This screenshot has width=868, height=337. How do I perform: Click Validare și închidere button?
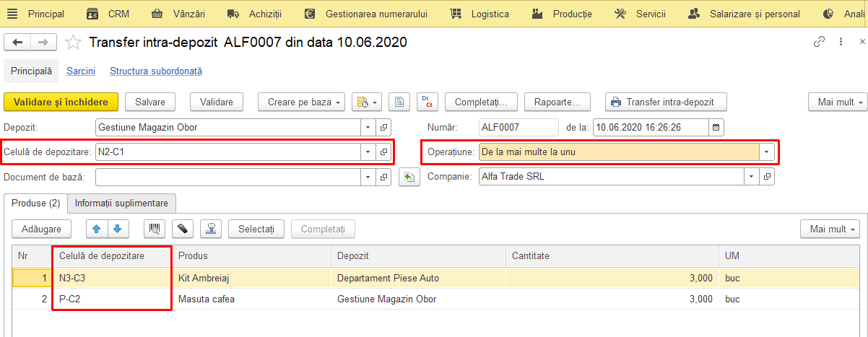pos(61,102)
